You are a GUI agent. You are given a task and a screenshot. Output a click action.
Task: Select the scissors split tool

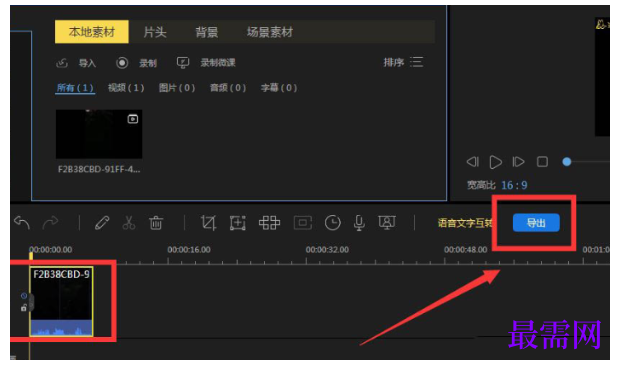click(129, 223)
